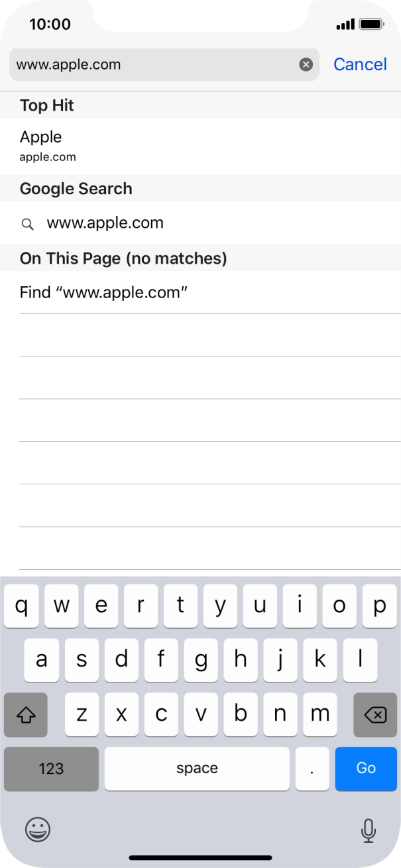This screenshot has height=868, width=401.
Task: Open the emoji keyboard
Action: point(38,829)
